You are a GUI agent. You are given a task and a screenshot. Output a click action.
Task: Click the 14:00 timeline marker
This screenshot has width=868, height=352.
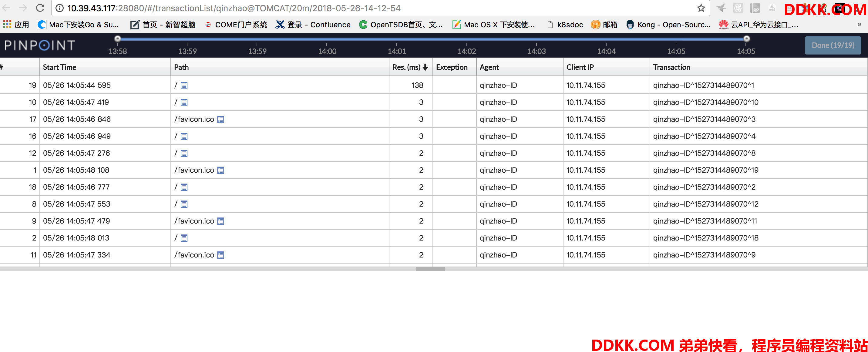pos(327,51)
